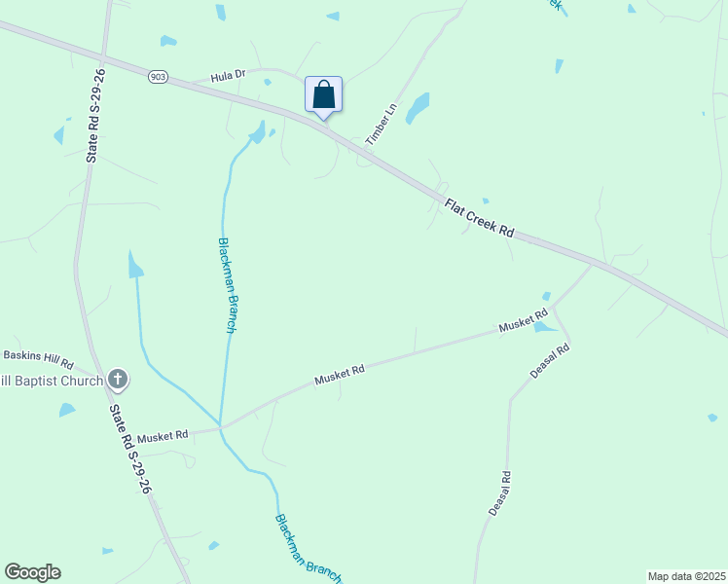Screen dimensions: 728x584
Task: Click the lower State Rd S-29-26 label
Action: click(x=130, y=449)
